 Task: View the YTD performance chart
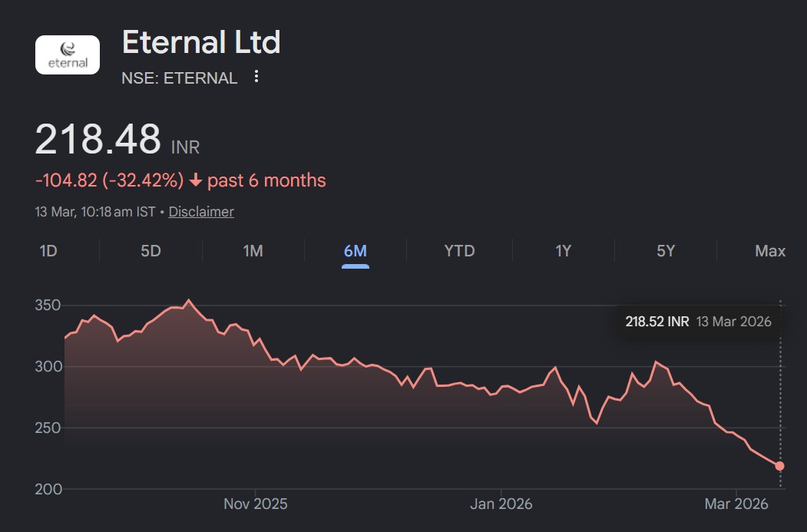459,250
